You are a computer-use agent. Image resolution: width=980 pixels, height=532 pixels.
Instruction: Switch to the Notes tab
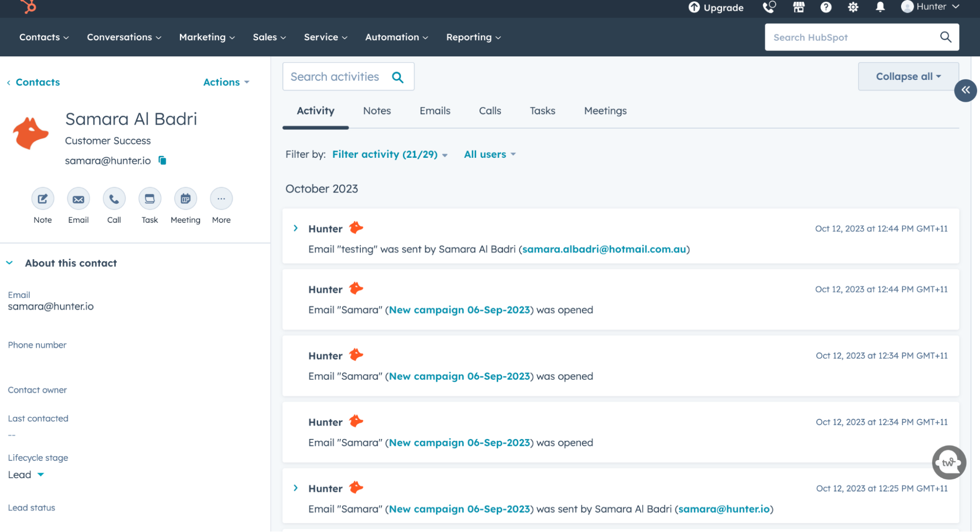[377, 111]
